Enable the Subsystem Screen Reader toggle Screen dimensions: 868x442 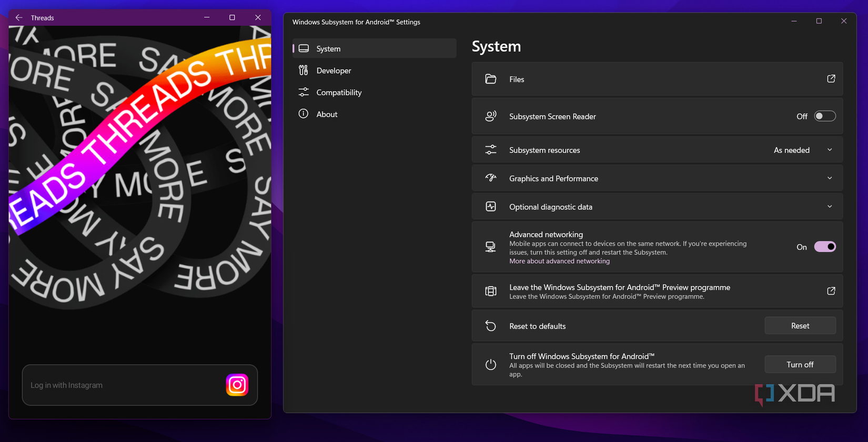[825, 116]
